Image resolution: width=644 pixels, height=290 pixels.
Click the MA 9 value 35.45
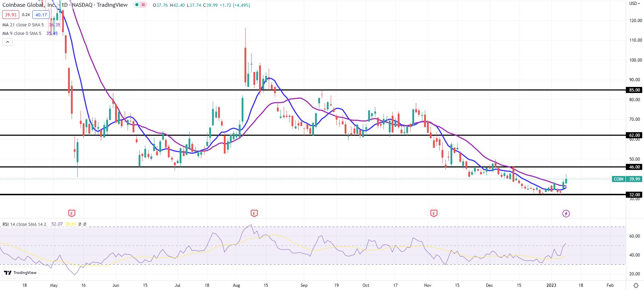pyautogui.click(x=52, y=33)
